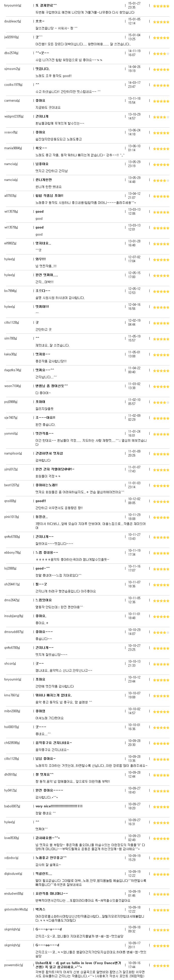Click star rating beside carmena's review
Screen dimensions: 174x980
click(x=161, y=101)
